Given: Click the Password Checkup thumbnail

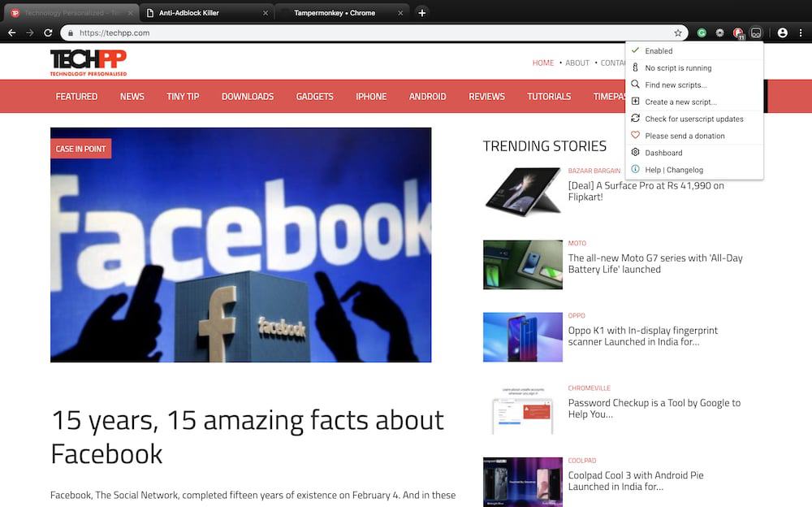Looking at the screenshot, I should [522, 409].
